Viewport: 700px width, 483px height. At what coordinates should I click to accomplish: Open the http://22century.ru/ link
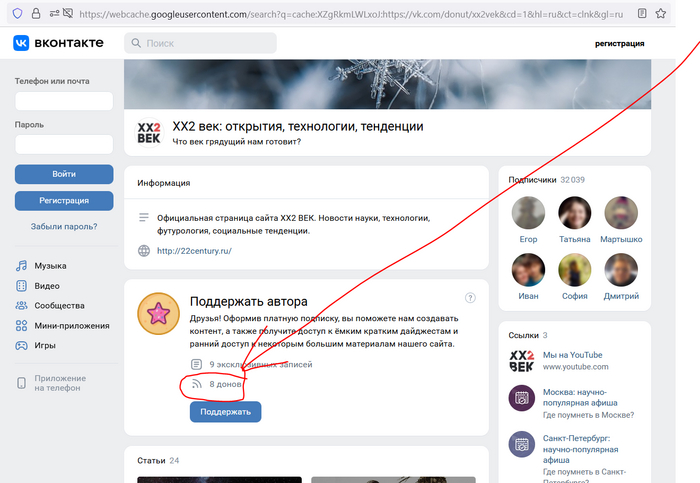[194, 251]
